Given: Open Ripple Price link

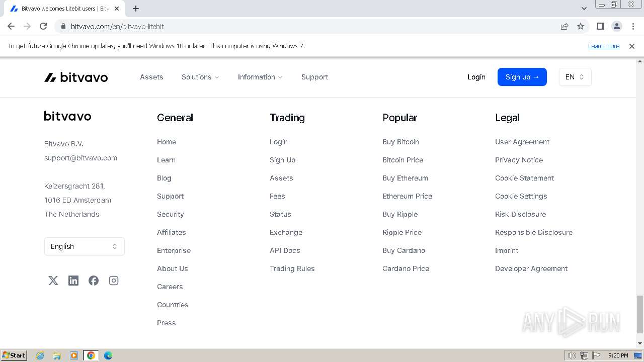Looking at the screenshot, I should click(x=402, y=232).
